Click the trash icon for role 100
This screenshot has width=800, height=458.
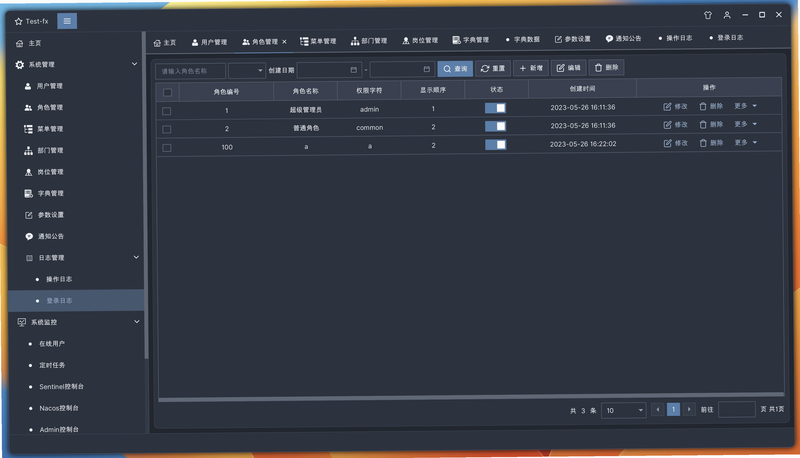[703, 143]
